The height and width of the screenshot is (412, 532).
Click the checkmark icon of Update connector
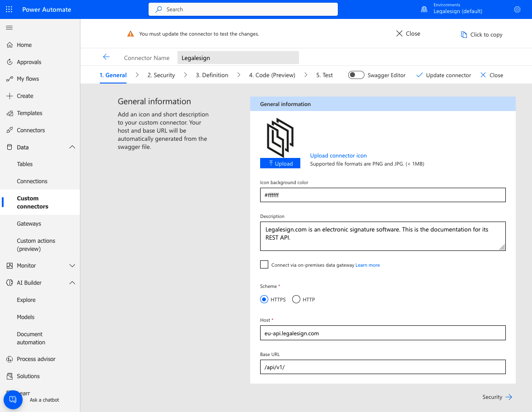(420, 75)
